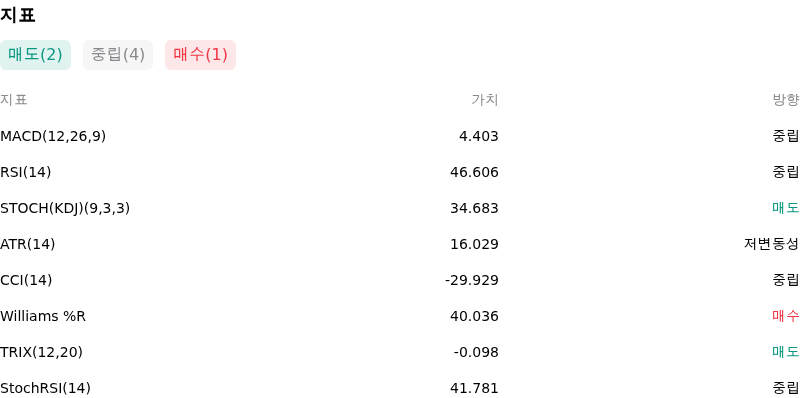
Task: Open the CCI(14) indicator row
Action: point(400,280)
